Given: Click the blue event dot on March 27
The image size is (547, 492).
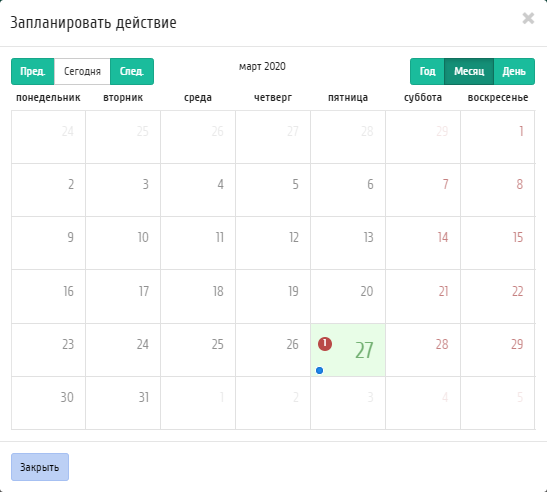Looking at the screenshot, I should [x=319, y=370].
